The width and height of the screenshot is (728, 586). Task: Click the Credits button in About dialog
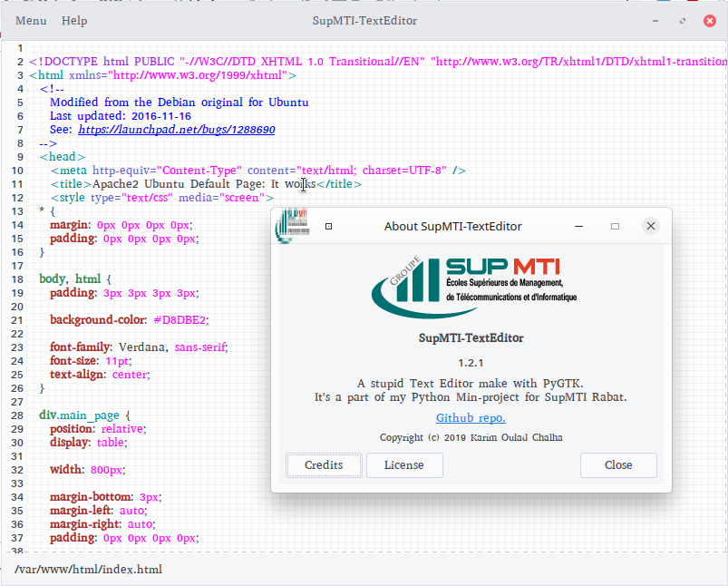324,465
